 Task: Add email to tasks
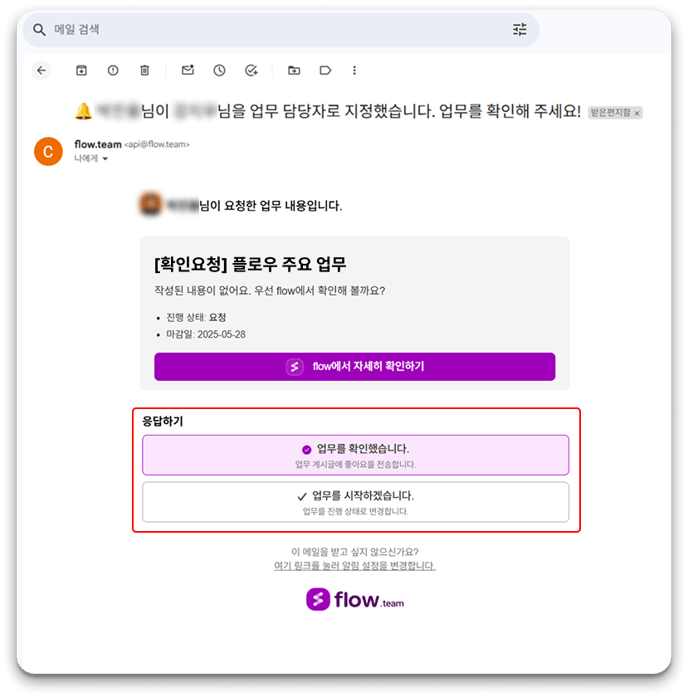(x=251, y=70)
